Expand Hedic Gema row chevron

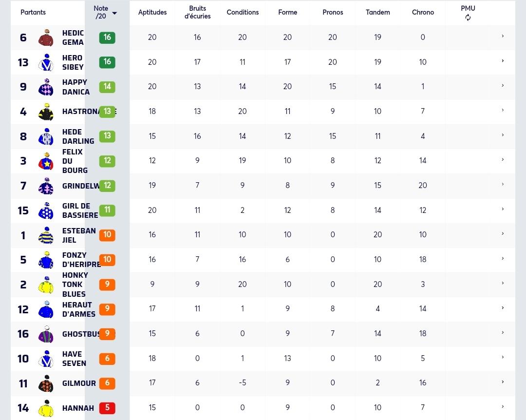503,36
